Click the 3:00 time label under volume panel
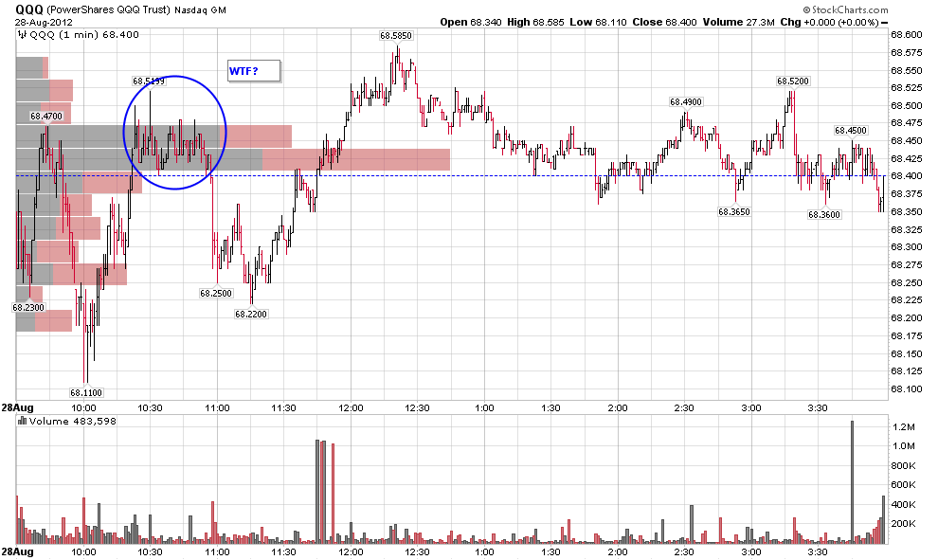The width and height of the screenshot is (938, 560). tap(751, 551)
